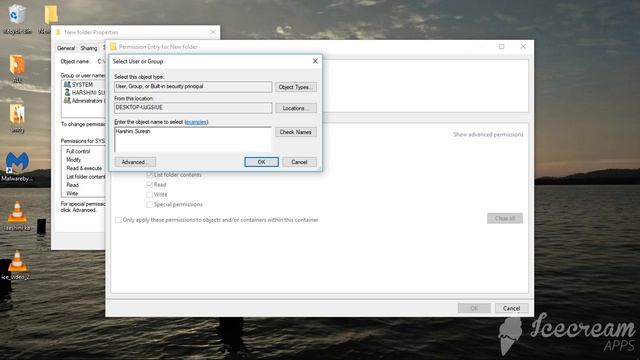Click the Check Names button
640x360 pixels.
(296, 132)
